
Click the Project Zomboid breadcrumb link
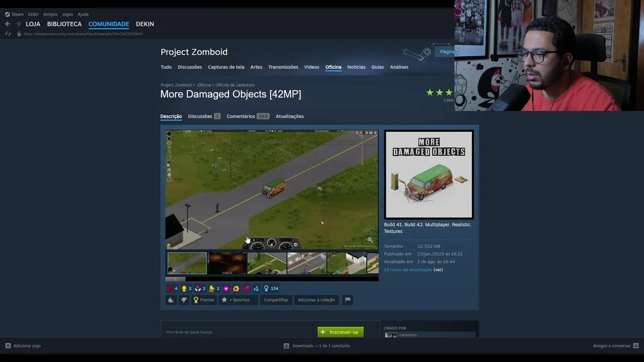pos(176,85)
